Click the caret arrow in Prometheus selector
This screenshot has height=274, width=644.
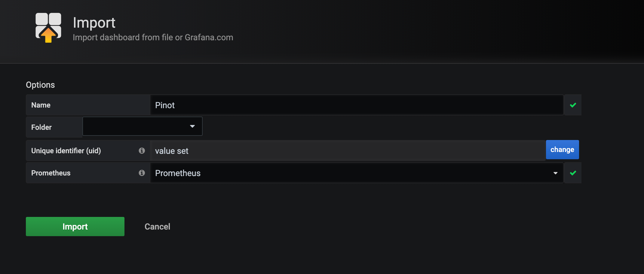pos(555,173)
